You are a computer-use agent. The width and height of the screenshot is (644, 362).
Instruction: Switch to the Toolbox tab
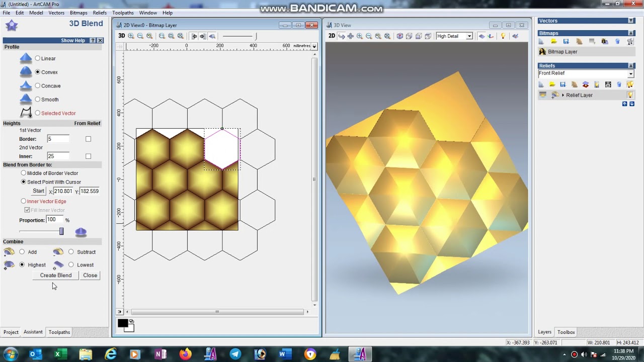pyautogui.click(x=566, y=332)
